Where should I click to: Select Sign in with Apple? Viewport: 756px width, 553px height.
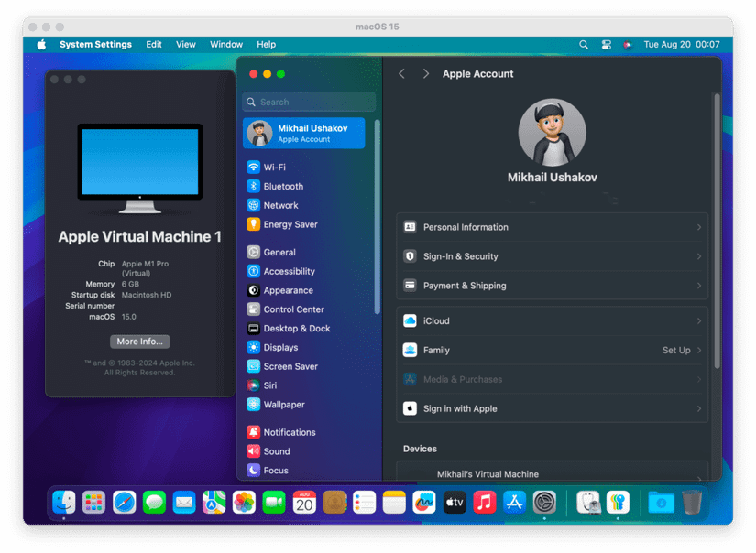pos(552,408)
